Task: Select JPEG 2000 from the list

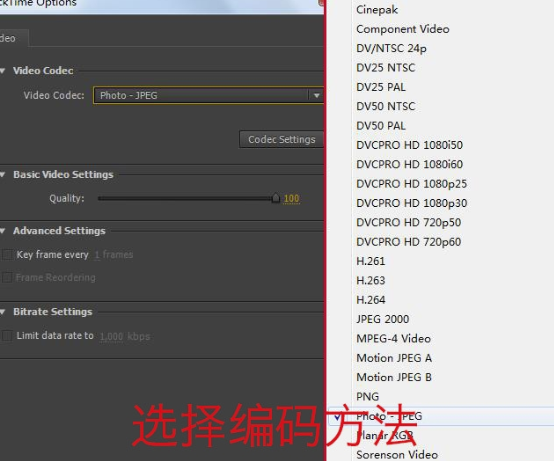Action: coord(383,319)
